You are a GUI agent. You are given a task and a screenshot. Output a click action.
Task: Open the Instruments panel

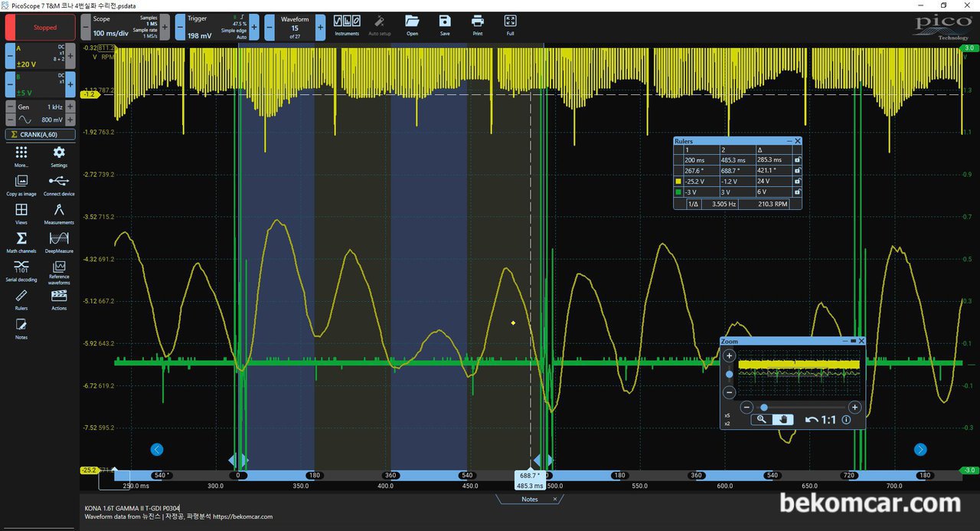click(x=347, y=25)
